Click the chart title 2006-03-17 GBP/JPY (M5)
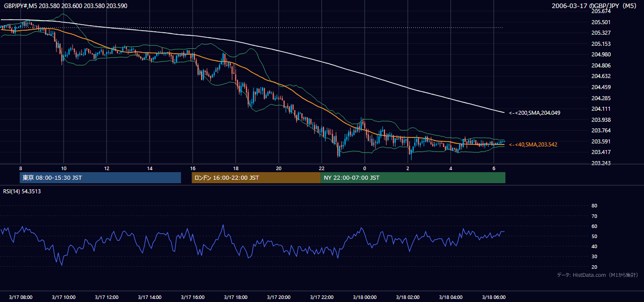Viewport: 644px width, 302px height. 595,6
